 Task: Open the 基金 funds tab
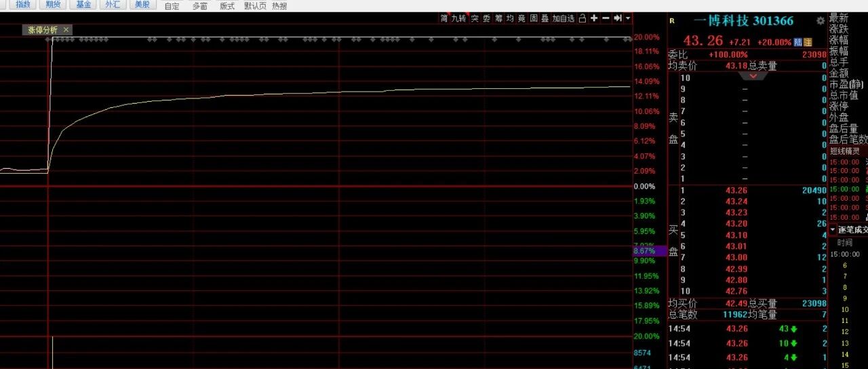[x=83, y=5]
